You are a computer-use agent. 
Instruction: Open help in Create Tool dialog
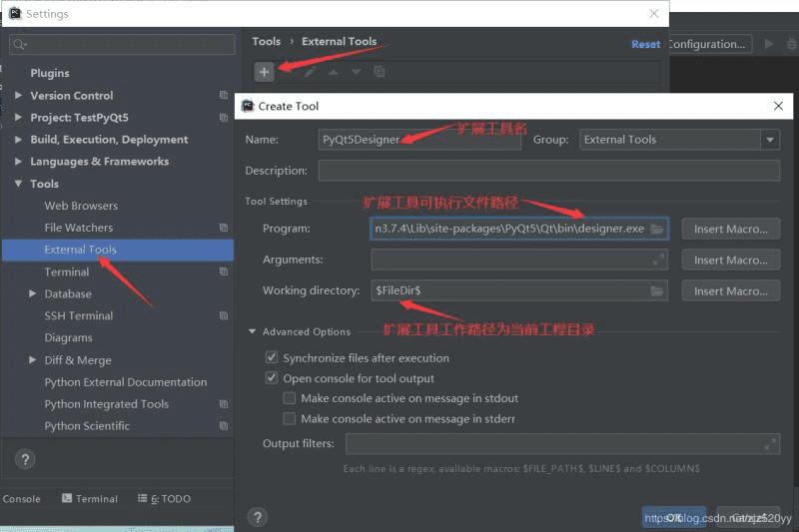258,517
